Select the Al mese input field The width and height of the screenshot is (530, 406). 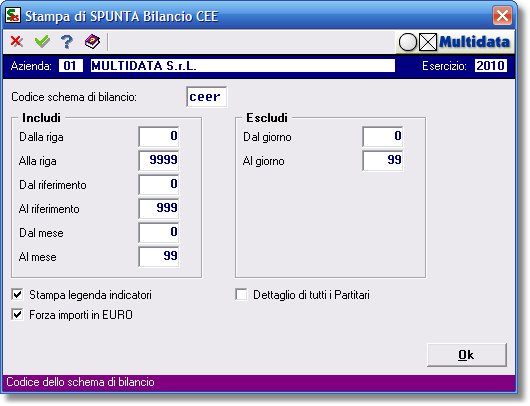point(159,257)
